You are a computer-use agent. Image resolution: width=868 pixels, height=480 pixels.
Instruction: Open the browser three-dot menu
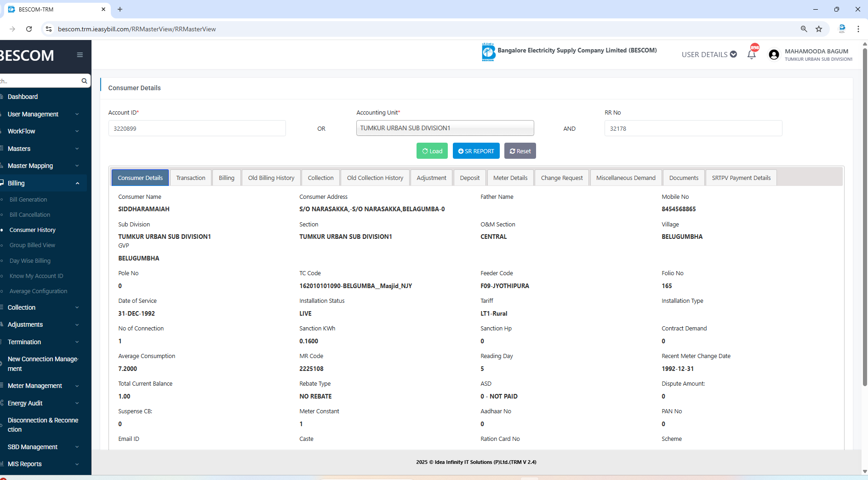858,29
